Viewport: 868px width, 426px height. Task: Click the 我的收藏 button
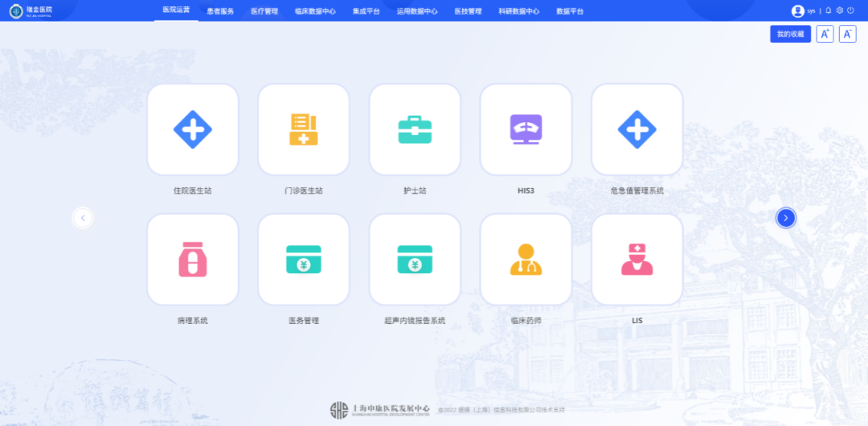point(791,34)
